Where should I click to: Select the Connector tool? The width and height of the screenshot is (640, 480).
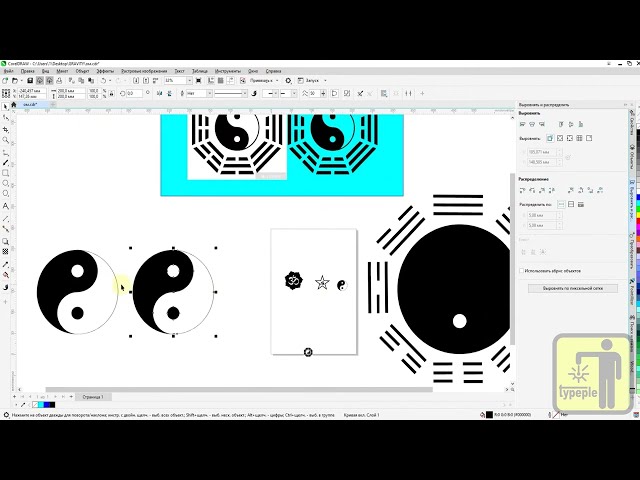5,229
